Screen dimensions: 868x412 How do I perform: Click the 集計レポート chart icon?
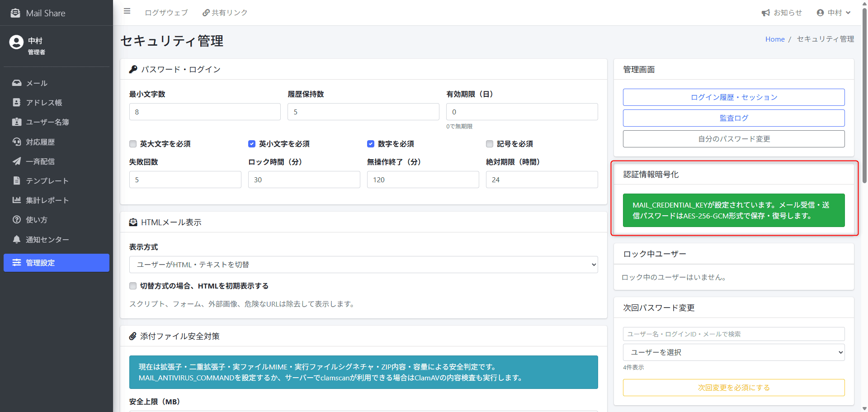pos(17,200)
